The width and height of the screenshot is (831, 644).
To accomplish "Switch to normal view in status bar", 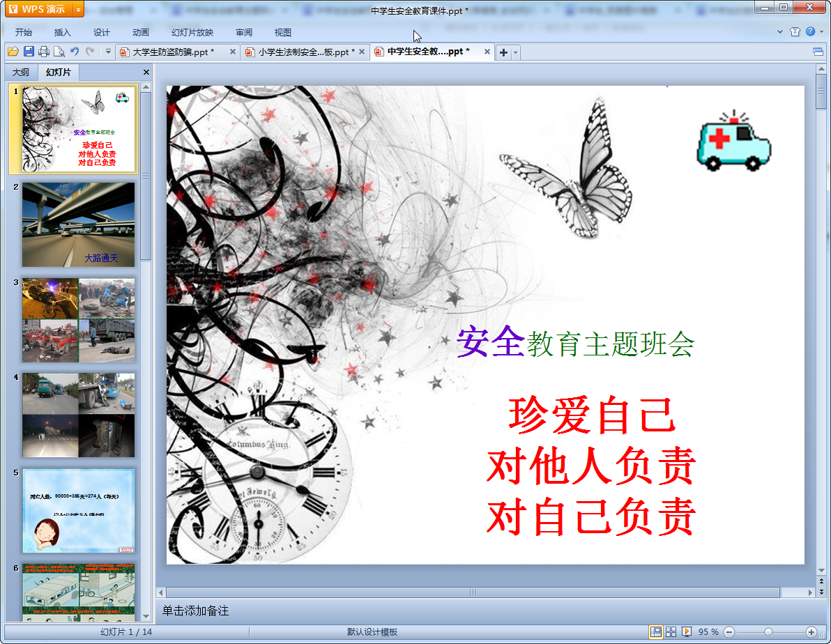I will (x=656, y=631).
